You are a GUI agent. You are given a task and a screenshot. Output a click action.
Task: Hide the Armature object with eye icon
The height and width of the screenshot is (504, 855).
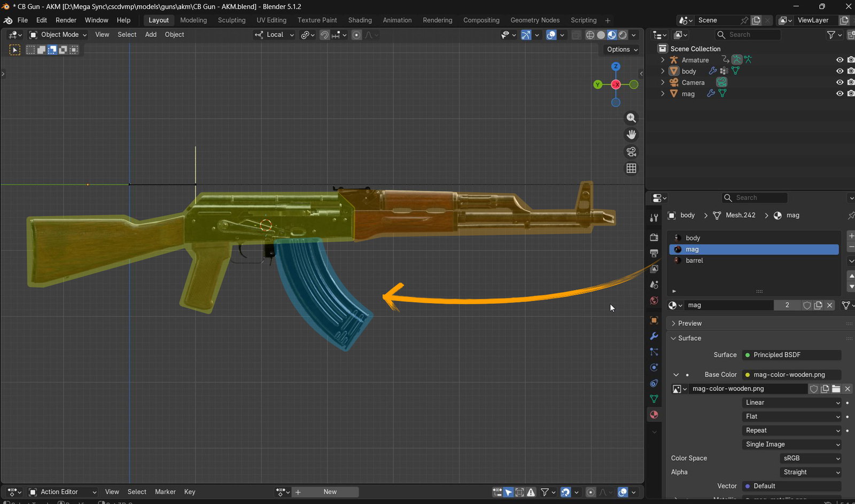click(x=840, y=60)
